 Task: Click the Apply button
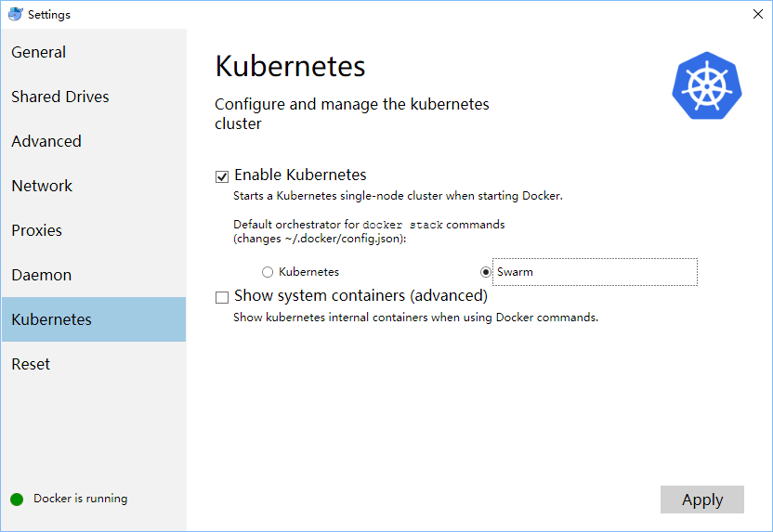[702, 500]
